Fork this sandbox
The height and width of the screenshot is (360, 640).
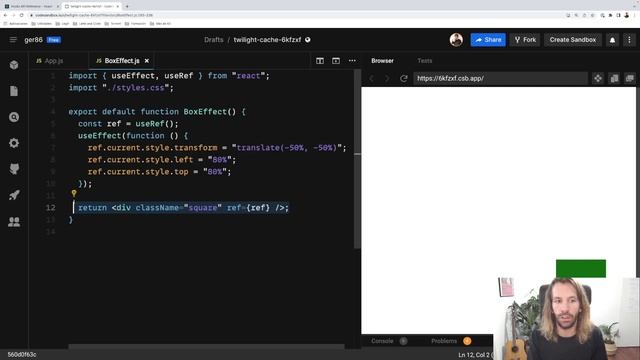point(525,40)
